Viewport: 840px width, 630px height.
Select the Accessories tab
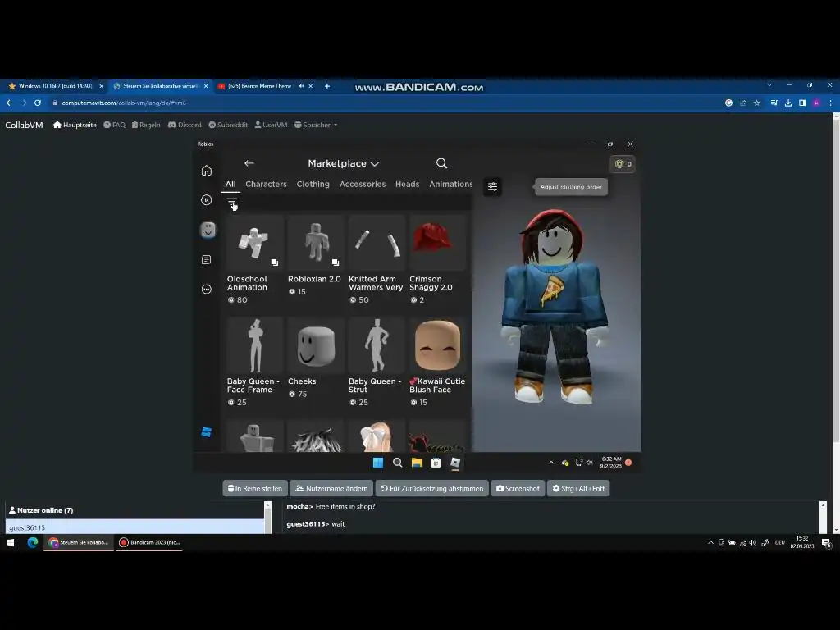(x=363, y=184)
